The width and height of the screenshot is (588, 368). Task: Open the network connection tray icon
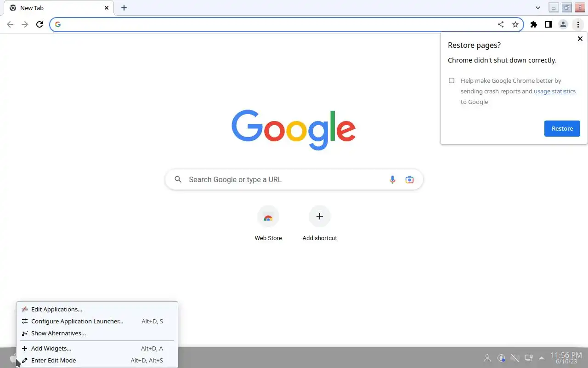[x=529, y=358]
